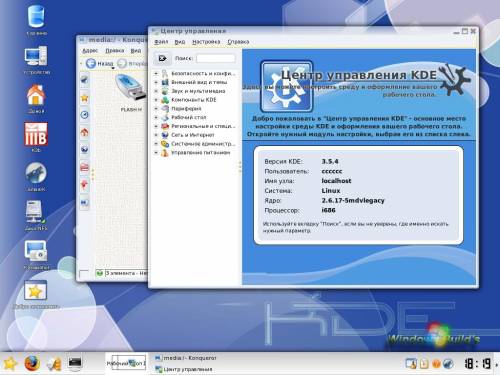Image resolution: width=500 pixels, height=375 pixels.
Task: Open the Вид menu in Konqueror
Action: click(x=136, y=51)
